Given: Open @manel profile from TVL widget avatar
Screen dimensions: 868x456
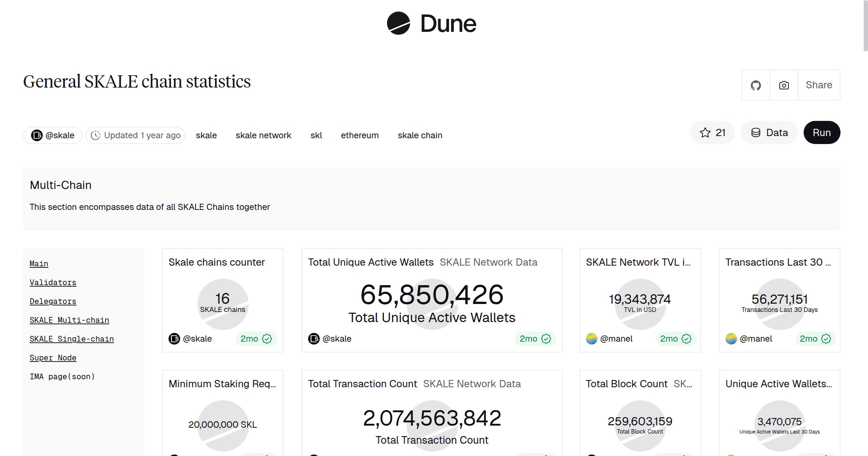Looking at the screenshot, I should (592, 338).
